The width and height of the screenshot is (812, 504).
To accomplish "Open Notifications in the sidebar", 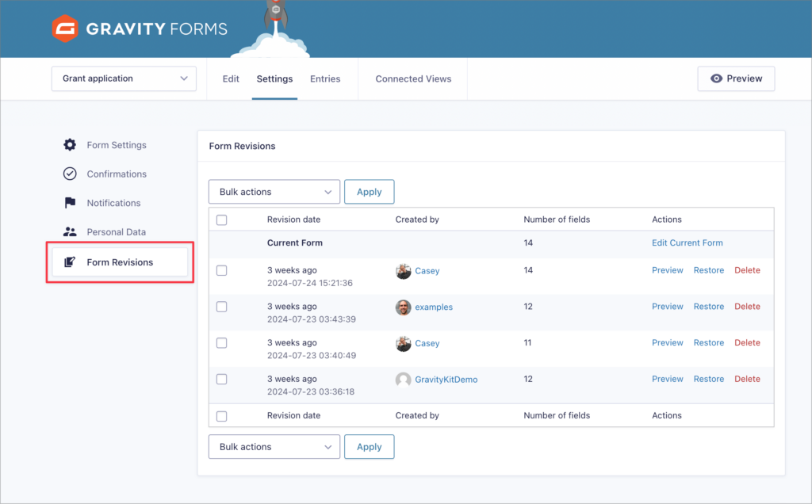I will click(113, 203).
